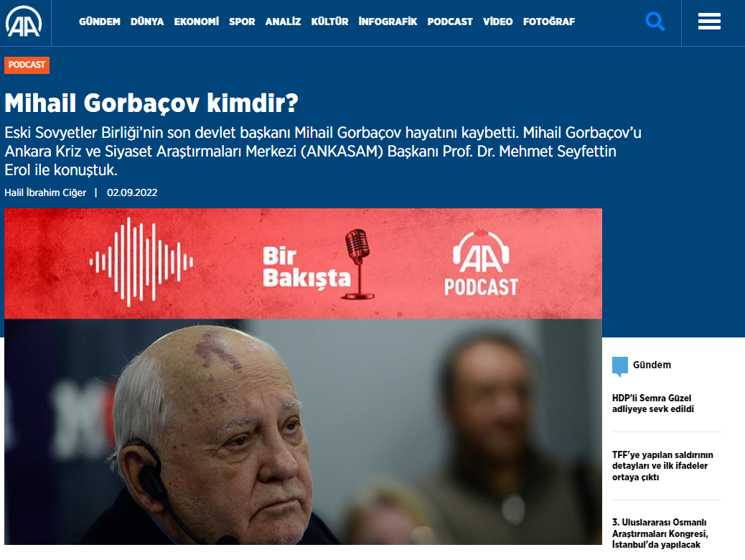Image resolution: width=745 pixels, height=560 pixels.
Task: Open the İNFOGRAFİK menu item
Action: 388,22
